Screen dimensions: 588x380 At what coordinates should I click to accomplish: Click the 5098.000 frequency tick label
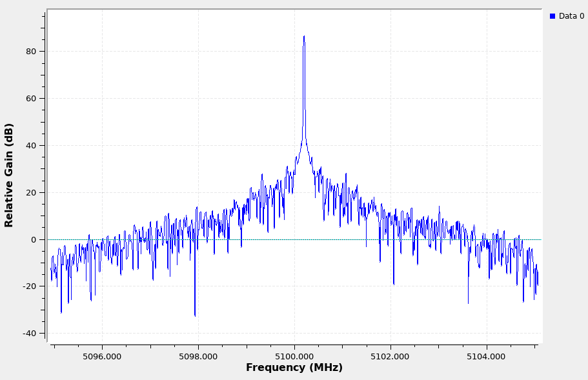click(x=198, y=356)
